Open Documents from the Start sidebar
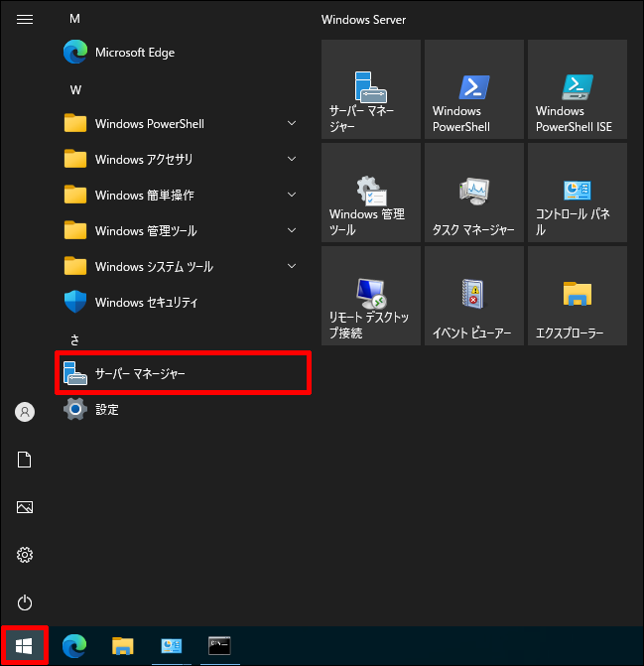 click(25, 460)
